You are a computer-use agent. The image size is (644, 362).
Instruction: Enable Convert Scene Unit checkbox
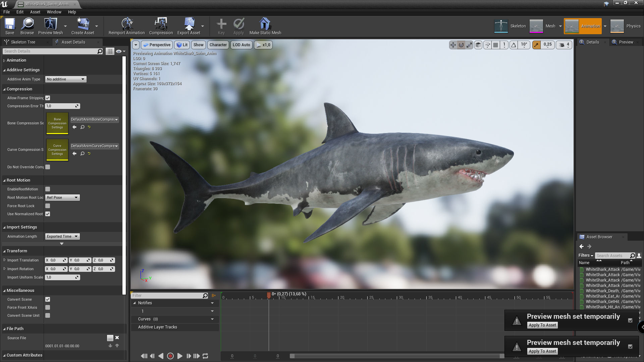point(48,315)
